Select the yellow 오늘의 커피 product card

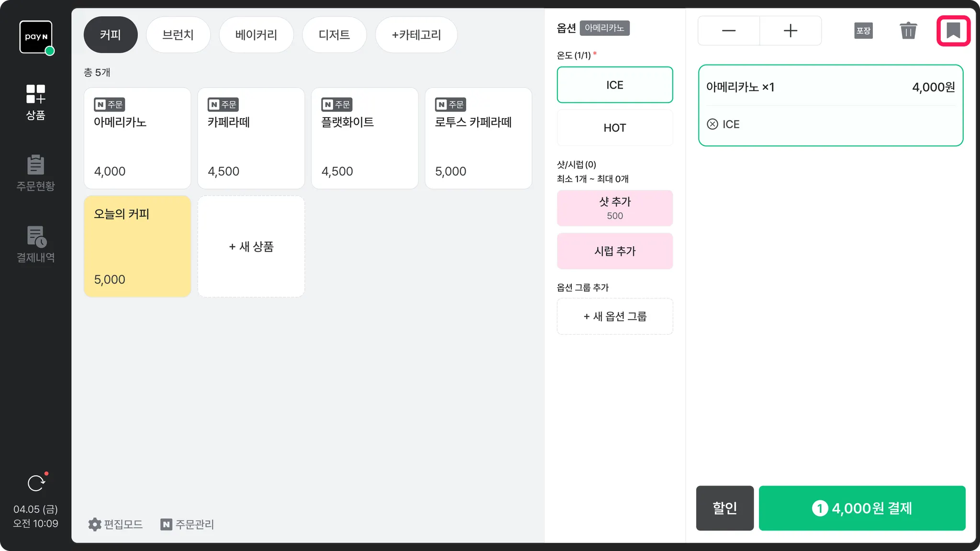point(137,246)
